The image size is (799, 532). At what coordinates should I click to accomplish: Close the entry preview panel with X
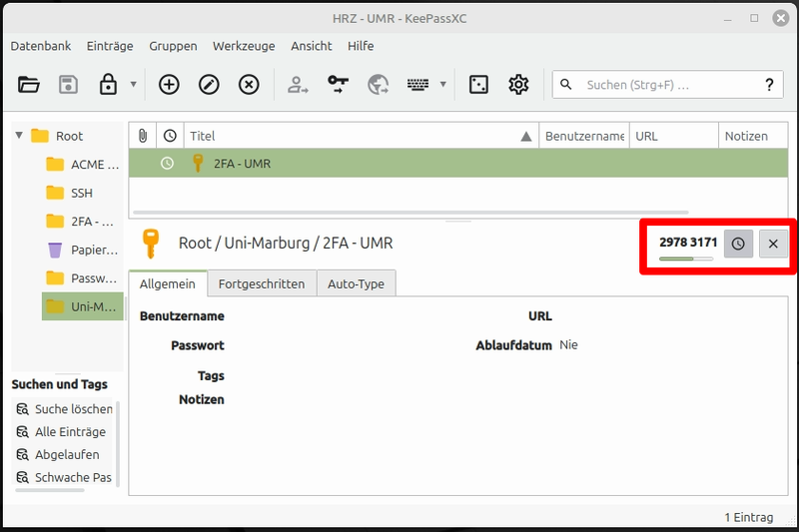(x=773, y=244)
